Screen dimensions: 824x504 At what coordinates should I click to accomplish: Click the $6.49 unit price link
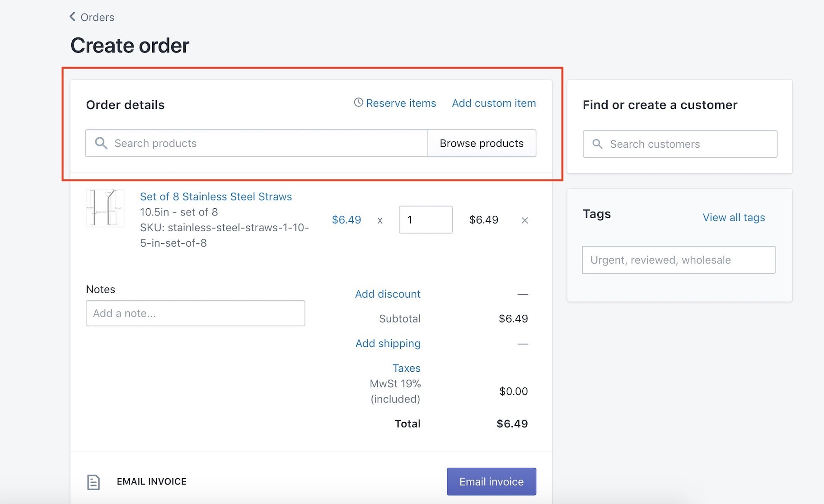click(346, 220)
